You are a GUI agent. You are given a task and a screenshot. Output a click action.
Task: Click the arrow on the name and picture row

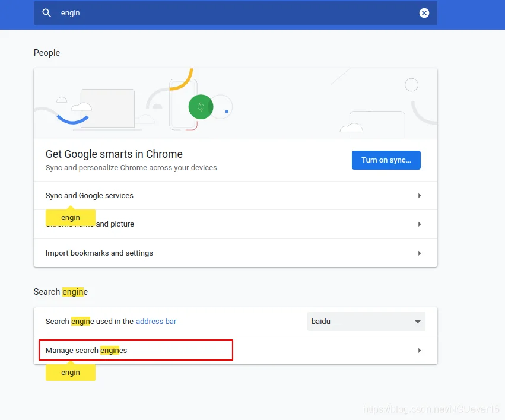(x=420, y=224)
